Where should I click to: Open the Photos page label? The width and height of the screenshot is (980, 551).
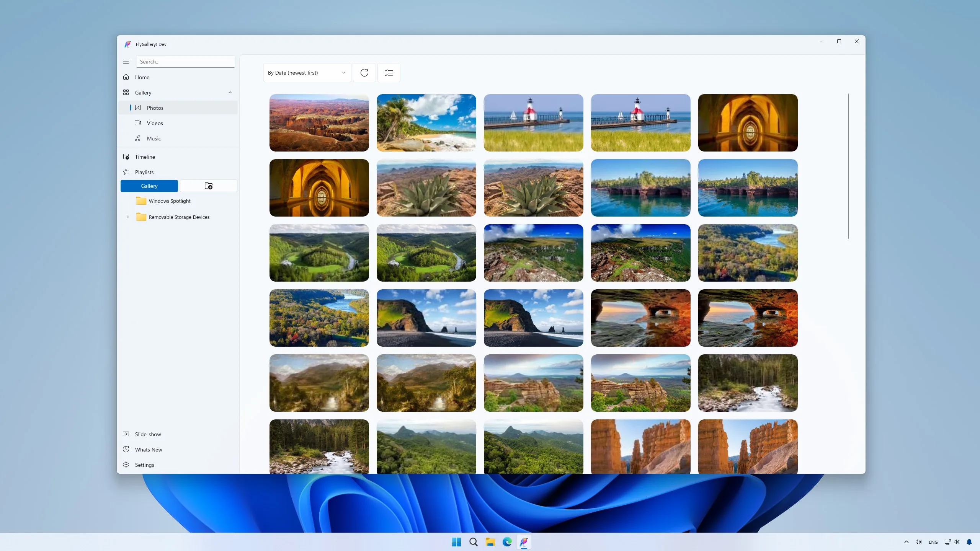point(155,108)
